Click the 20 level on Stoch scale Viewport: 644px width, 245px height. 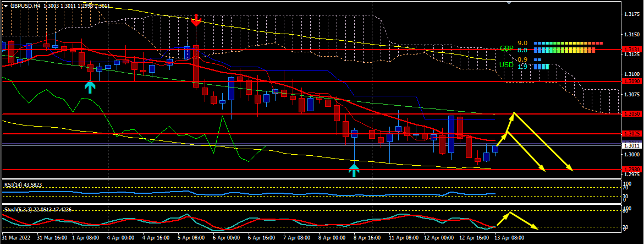(x=626, y=226)
